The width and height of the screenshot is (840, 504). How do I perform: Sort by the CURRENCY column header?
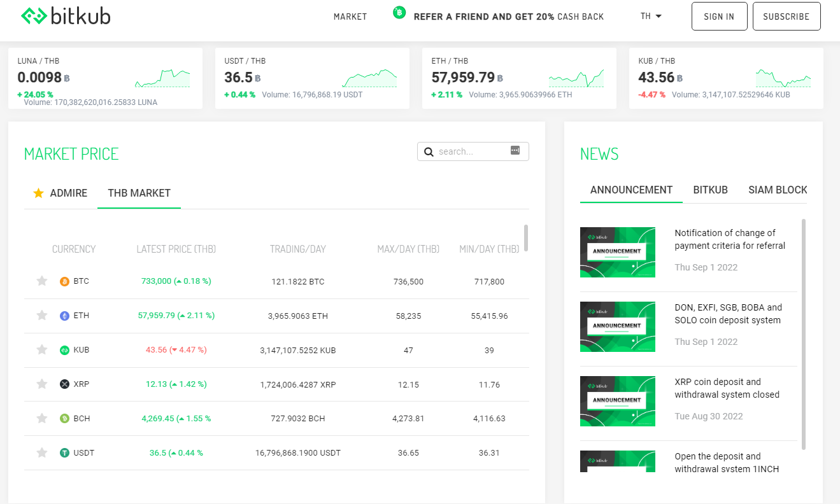click(x=74, y=249)
